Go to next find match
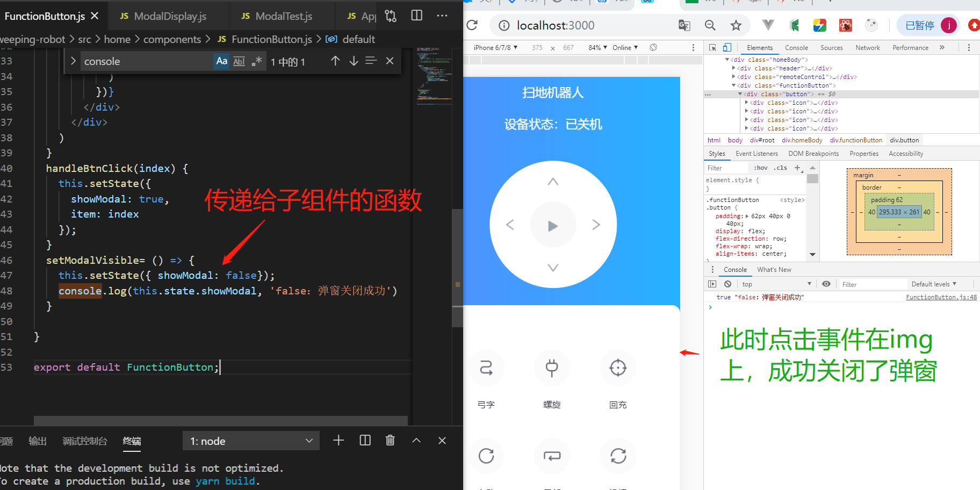This screenshot has height=490, width=980. [354, 61]
